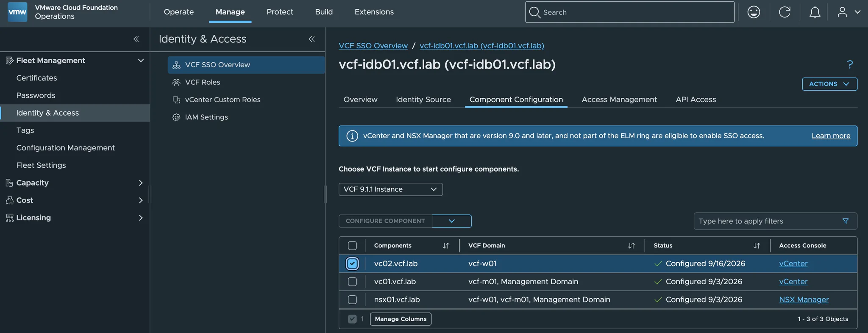Click the Manage Columns button

pyautogui.click(x=401, y=319)
